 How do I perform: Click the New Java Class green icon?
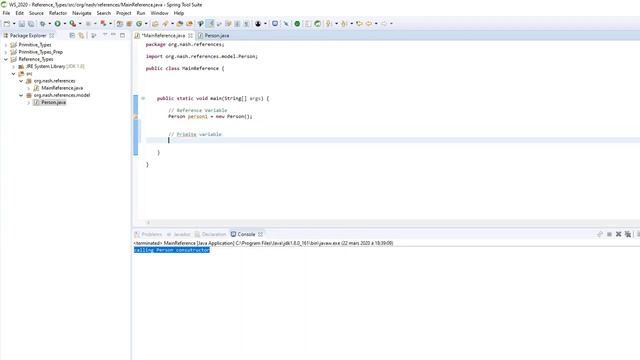[139, 24]
